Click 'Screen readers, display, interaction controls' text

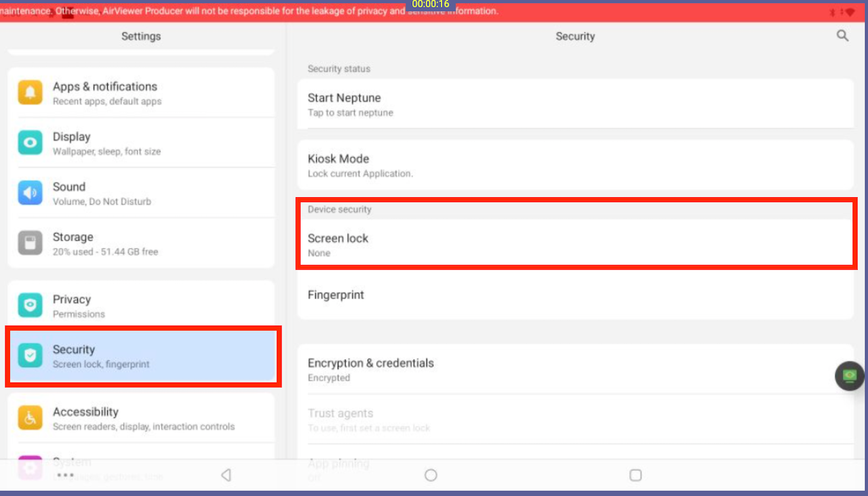point(144,427)
